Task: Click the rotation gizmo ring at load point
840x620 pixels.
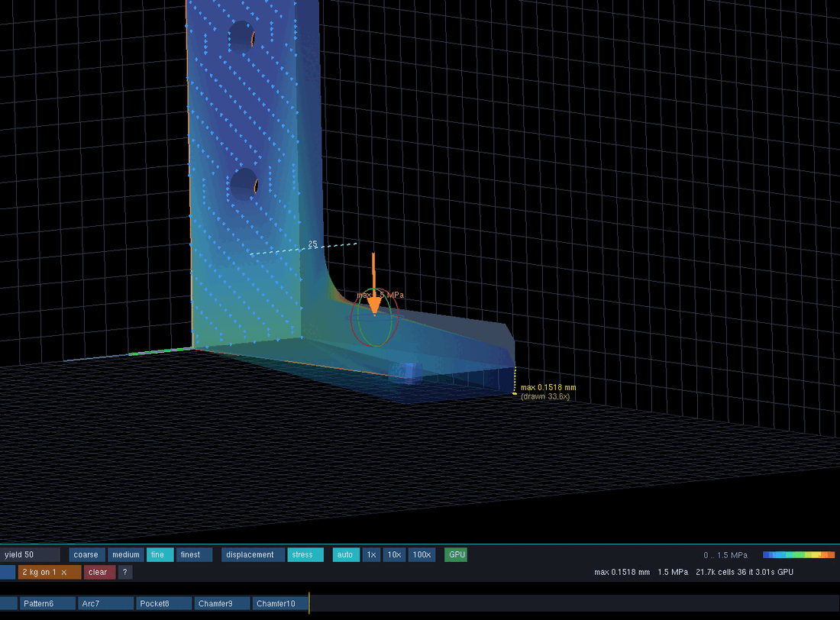Action: [x=375, y=318]
